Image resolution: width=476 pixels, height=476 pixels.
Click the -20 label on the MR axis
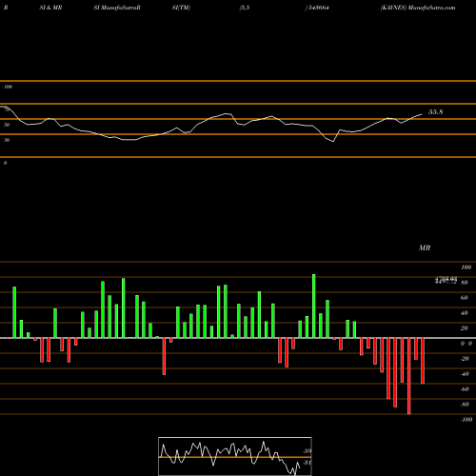(465, 359)
